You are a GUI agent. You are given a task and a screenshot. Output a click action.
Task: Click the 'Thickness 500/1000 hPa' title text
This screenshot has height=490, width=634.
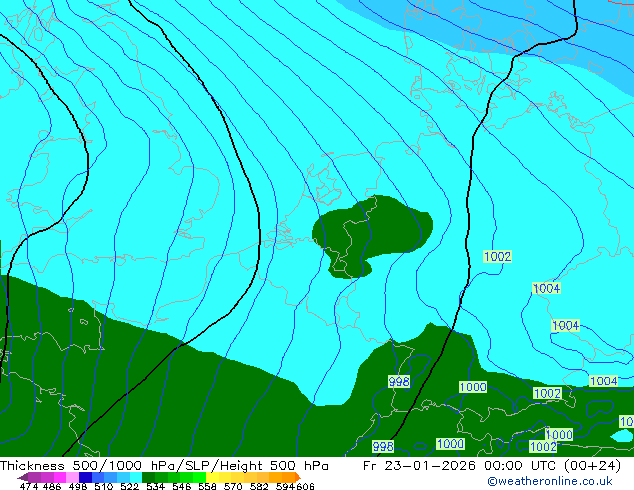(x=89, y=466)
